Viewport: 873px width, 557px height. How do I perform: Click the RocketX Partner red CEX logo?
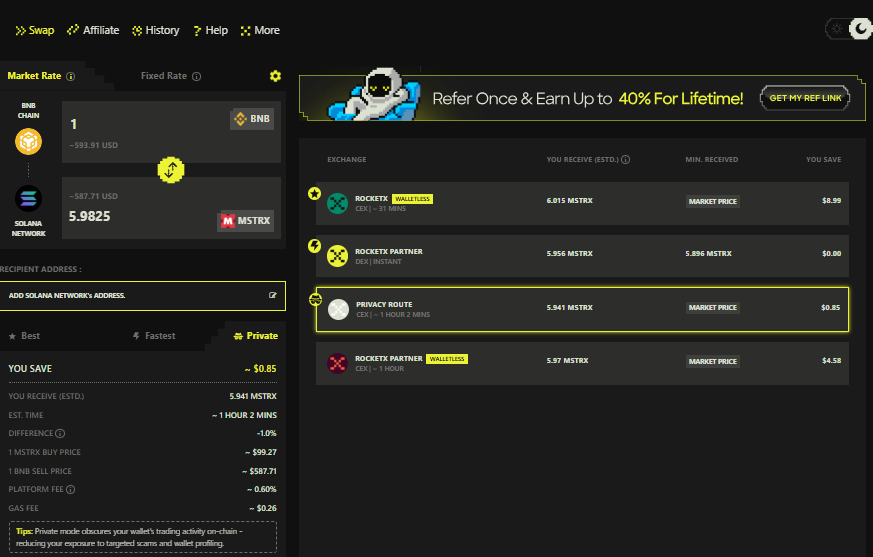tap(337, 363)
